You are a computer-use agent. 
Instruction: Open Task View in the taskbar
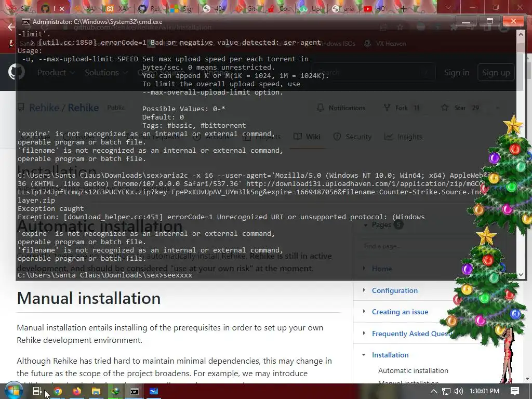click(37, 391)
